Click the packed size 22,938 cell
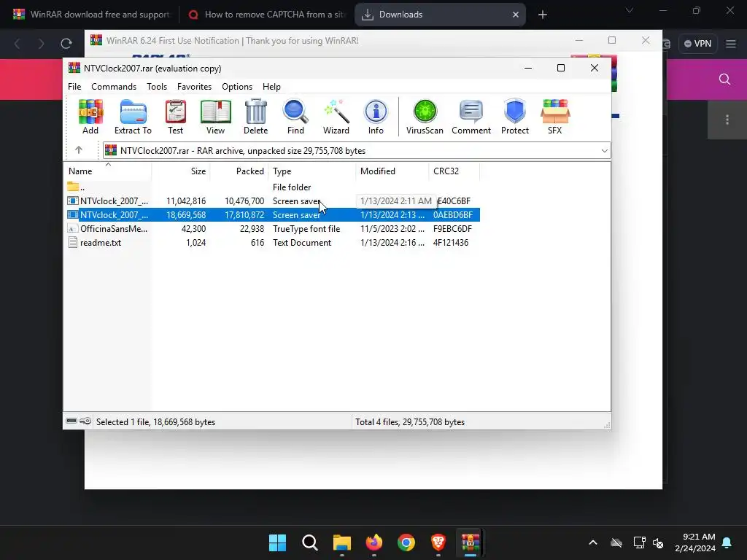The image size is (747, 560). [x=252, y=228]
